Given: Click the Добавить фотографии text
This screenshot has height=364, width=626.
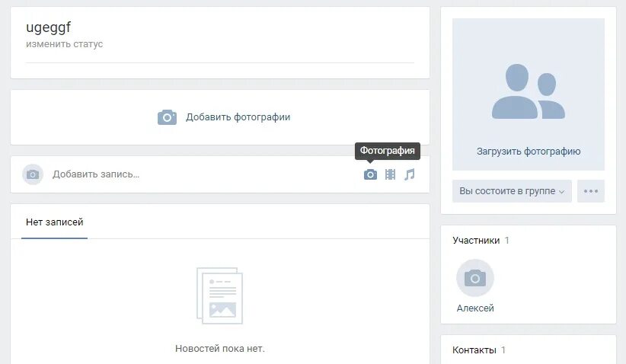Looking at the screenshot, I should click(238, 117).
